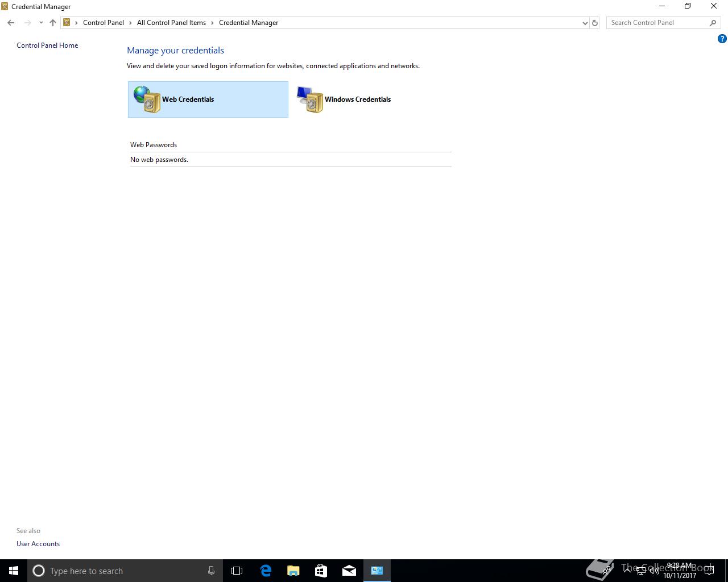Minimize the Credential Manager window

661,6
